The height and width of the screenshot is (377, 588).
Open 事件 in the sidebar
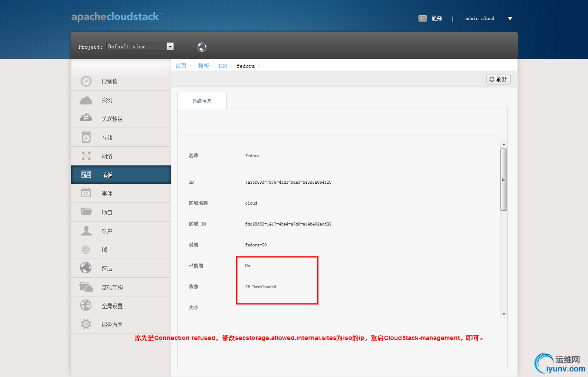[121, 194]
